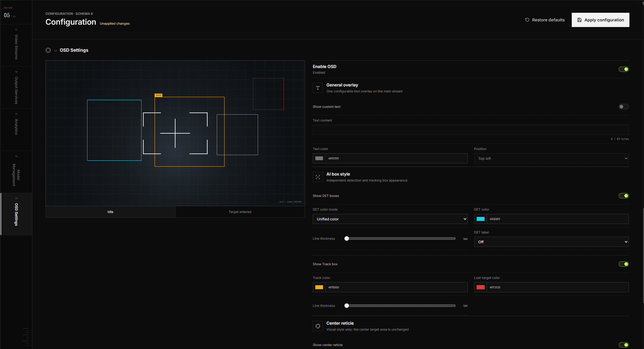The height and width of the screenshot is (349, 644).
Task: Click the Restore defaults refresh icon
Action: (x=527, y=20)
